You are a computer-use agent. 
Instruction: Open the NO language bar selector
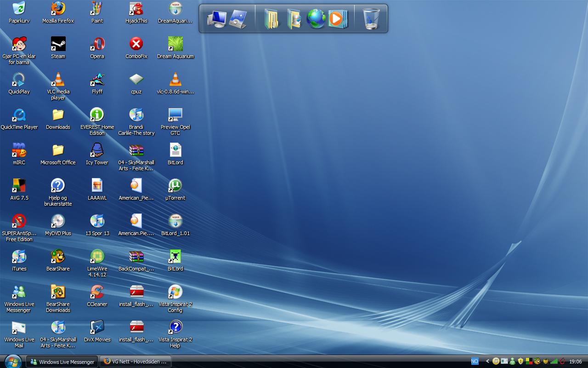(475, 362)
